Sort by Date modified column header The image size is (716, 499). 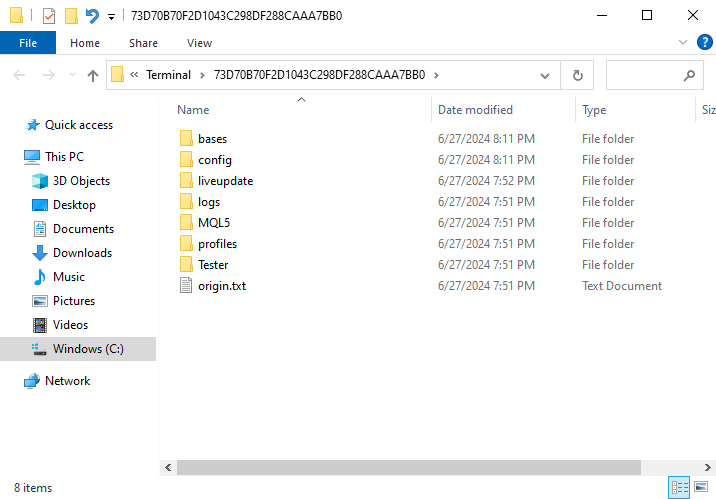tap(475, 110)
